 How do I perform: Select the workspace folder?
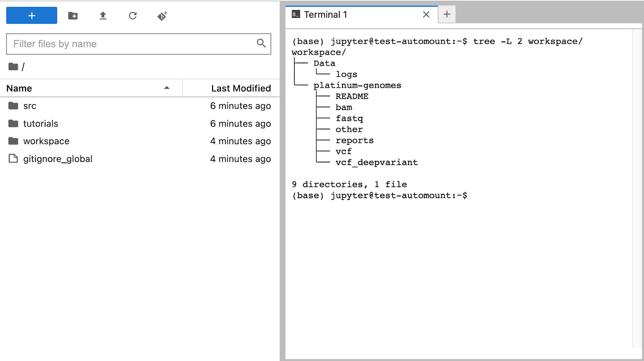pyautogui.click(x=139, y=141)
